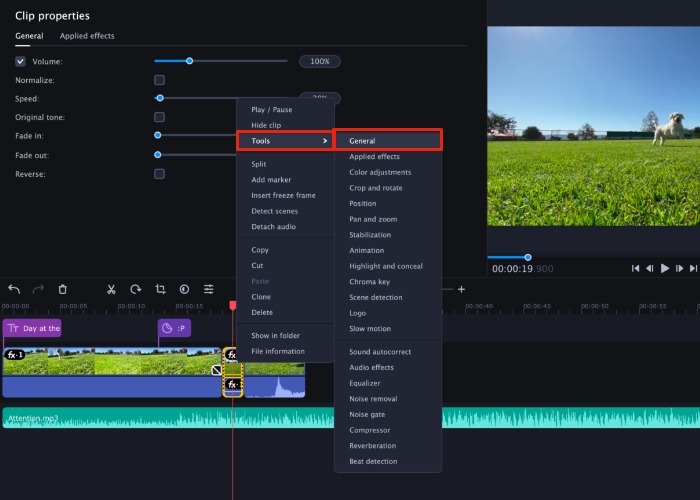Click the Volume 100% value field
Screen dimensions: 700x500
tap(320, 61)
